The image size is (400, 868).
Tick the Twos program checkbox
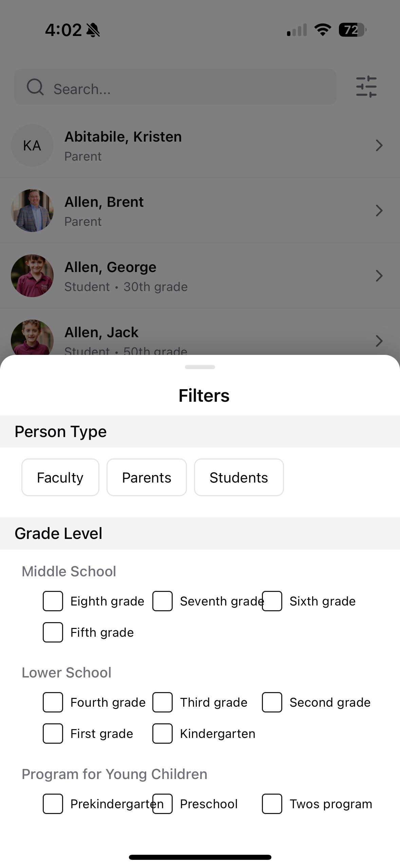click(x=272, y=804)
